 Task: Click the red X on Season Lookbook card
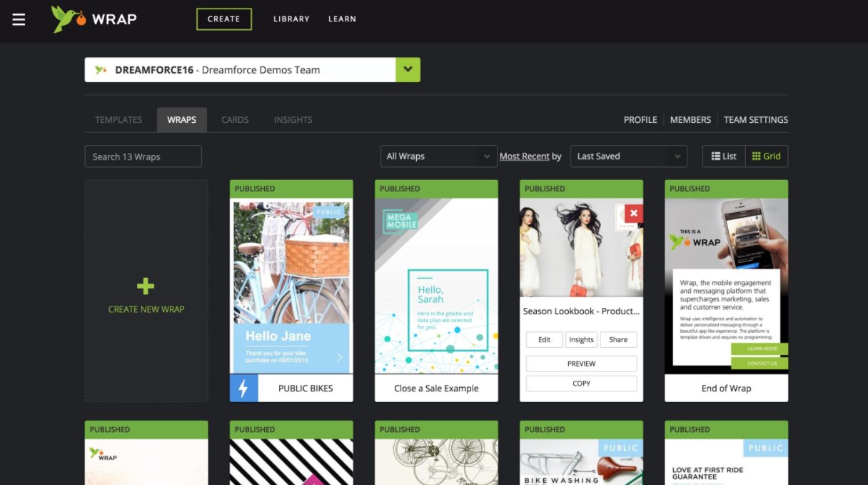634,213
